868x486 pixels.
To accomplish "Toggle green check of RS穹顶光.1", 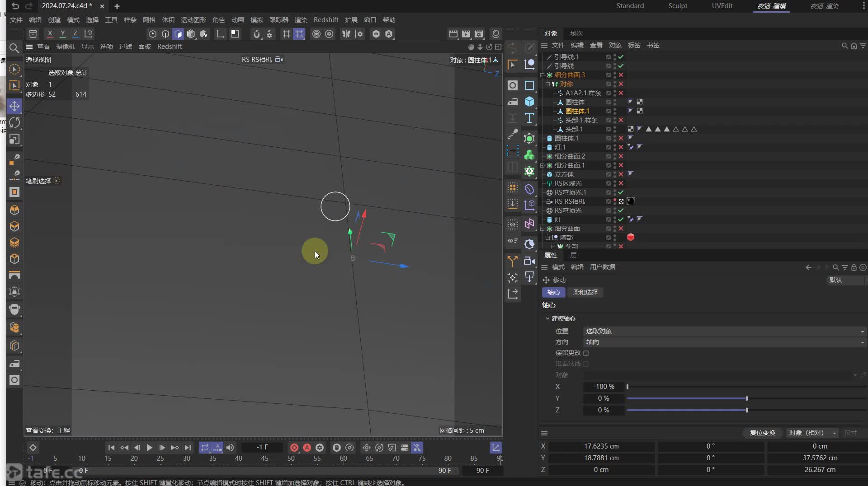I will [x=621, y=192].
